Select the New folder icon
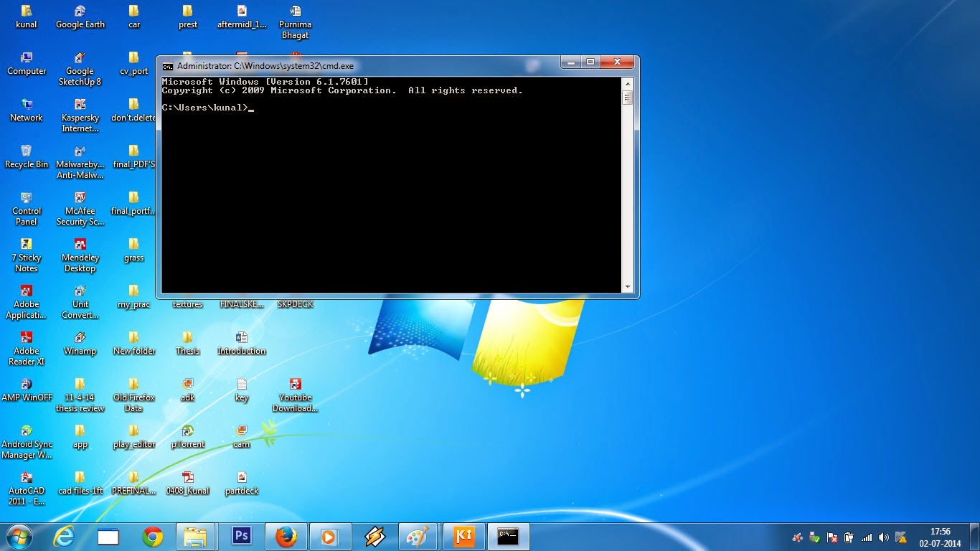 click(134, 344)
